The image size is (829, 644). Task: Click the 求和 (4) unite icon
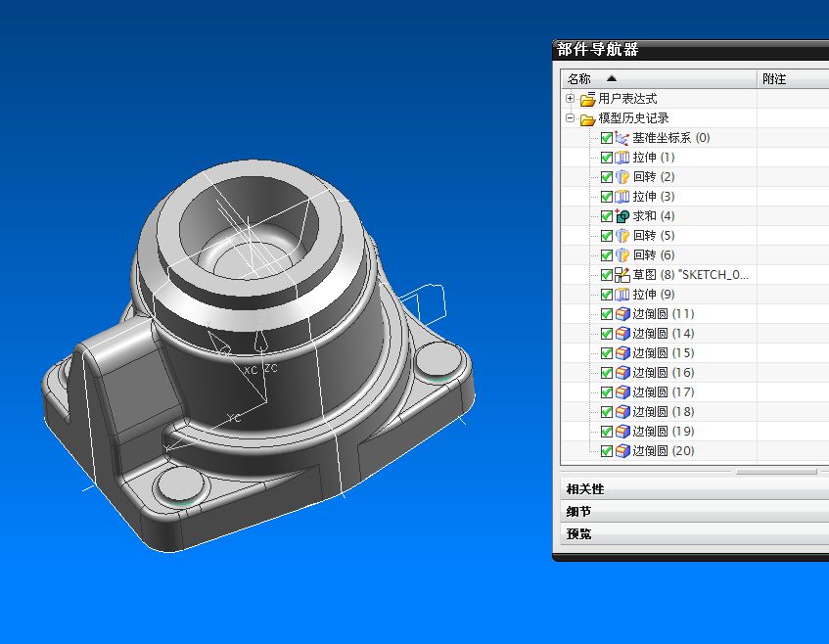tap(622, 216)
